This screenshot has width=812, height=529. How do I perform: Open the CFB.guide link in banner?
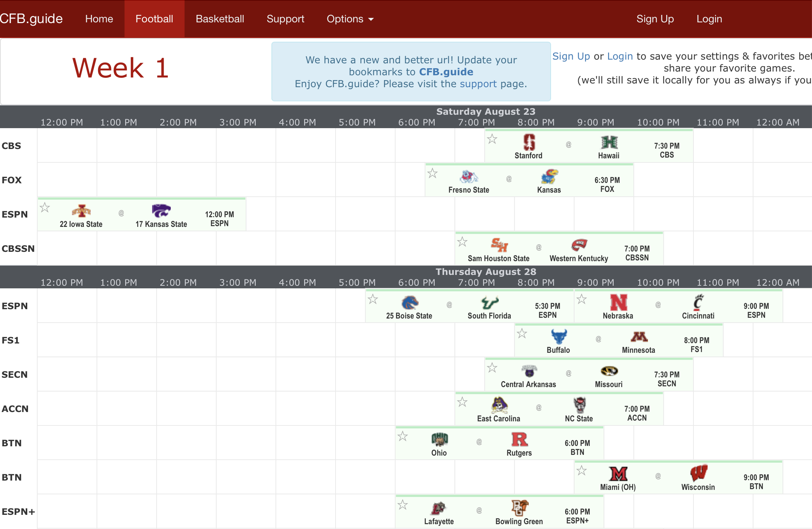click(446, 72)
